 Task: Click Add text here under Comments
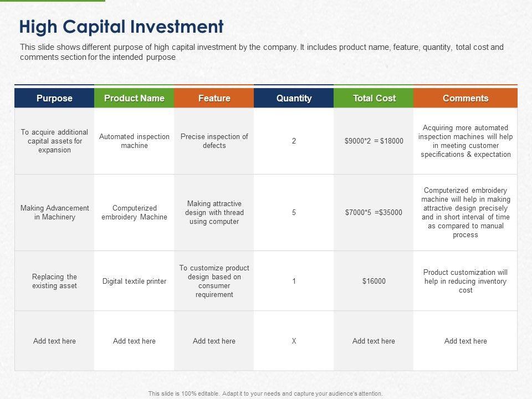tap(465, 341)
